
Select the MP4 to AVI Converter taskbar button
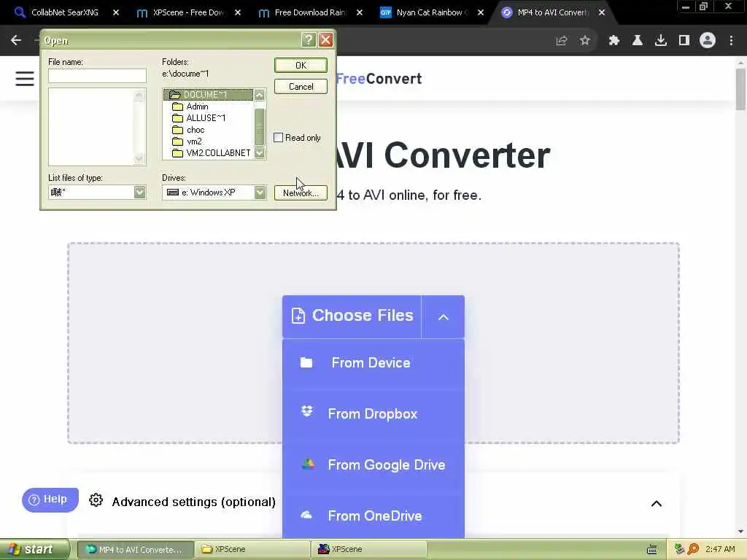tap(135, 550)
